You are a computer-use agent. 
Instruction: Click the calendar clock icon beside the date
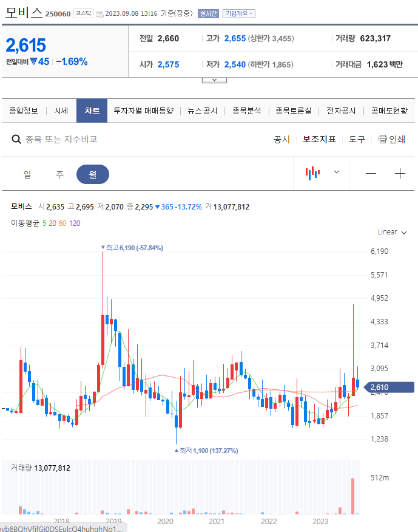coord(100,14)
